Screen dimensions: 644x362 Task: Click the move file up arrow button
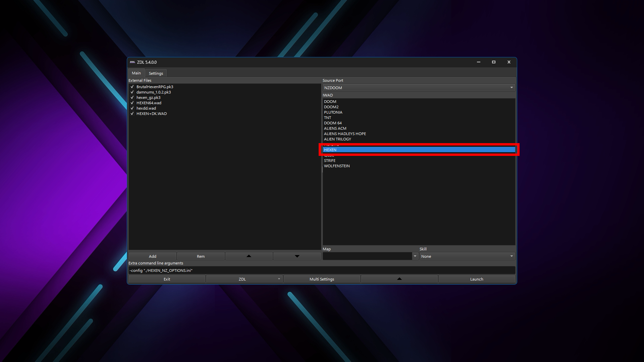(249, 256)
